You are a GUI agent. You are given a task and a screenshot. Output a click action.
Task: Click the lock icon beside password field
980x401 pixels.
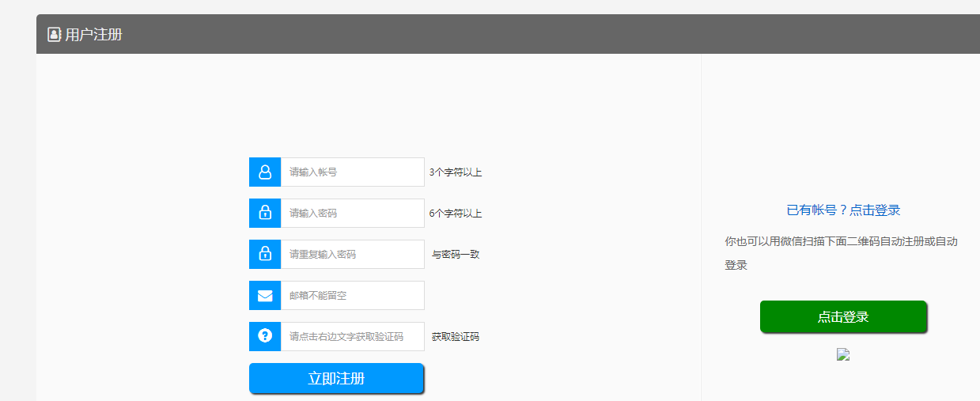pos(265,213)
